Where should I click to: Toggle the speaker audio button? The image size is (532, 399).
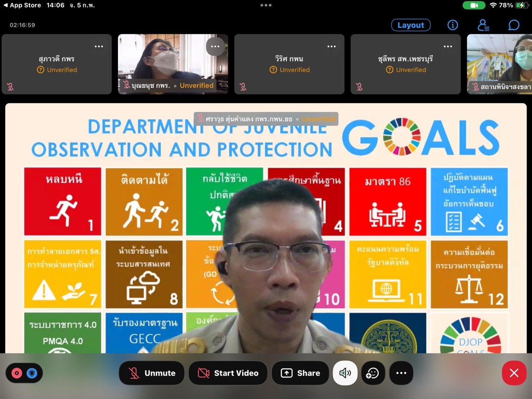345,373
